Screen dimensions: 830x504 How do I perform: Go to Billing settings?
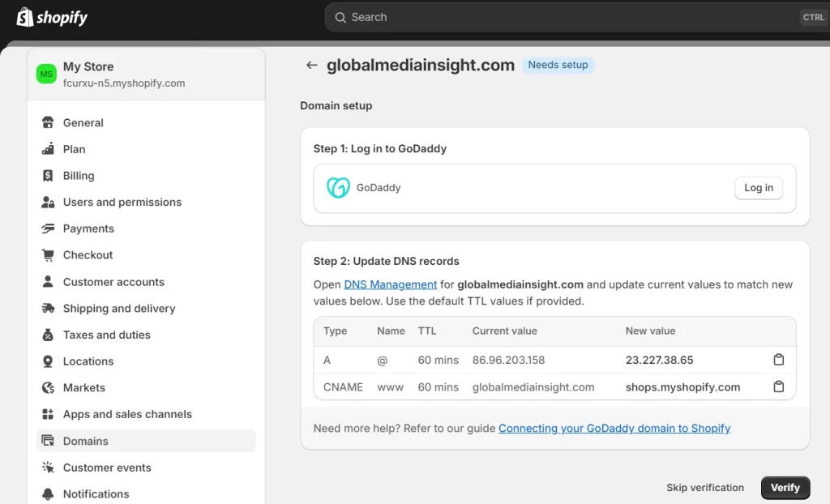click(x=79, y=176)
